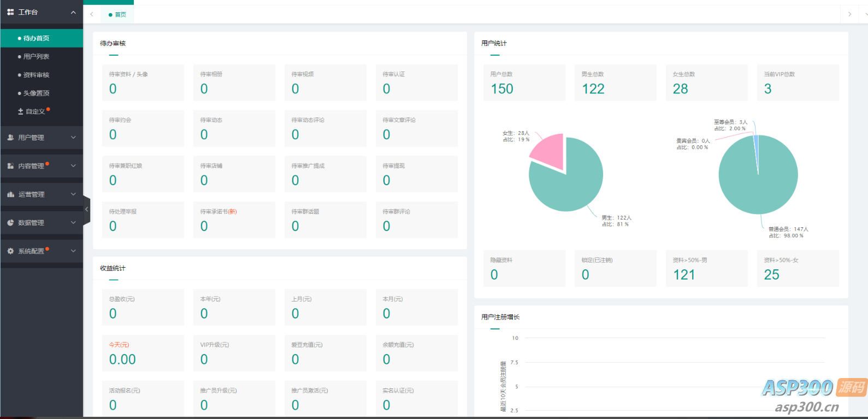
Task: Click the 数据管理 pie chart icon
Action: coord(10,223)
